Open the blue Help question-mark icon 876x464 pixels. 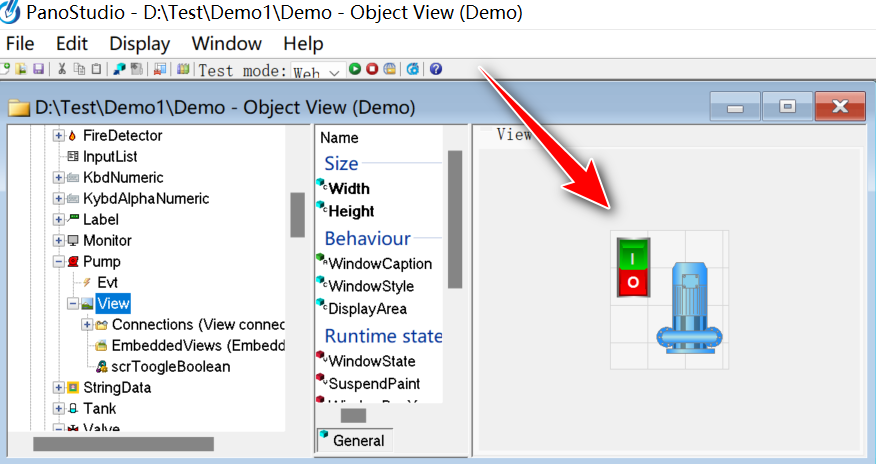[x=436, y=70]
